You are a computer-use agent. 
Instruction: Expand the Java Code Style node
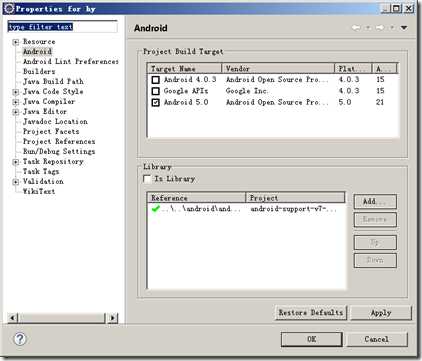[15, 92]
